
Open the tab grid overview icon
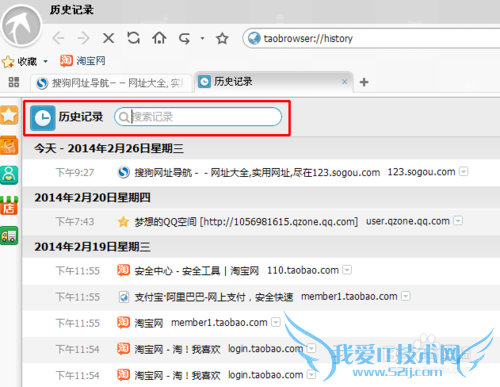(14, 82)
